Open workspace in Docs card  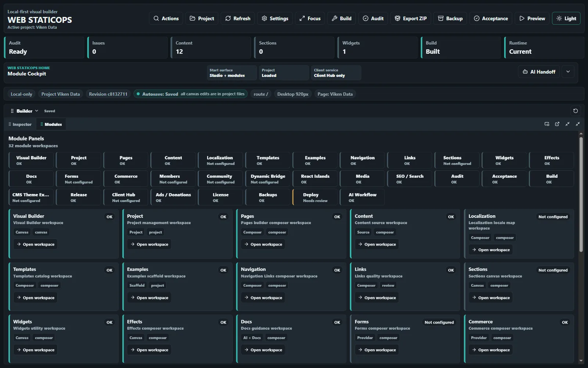tap(263, 350)
